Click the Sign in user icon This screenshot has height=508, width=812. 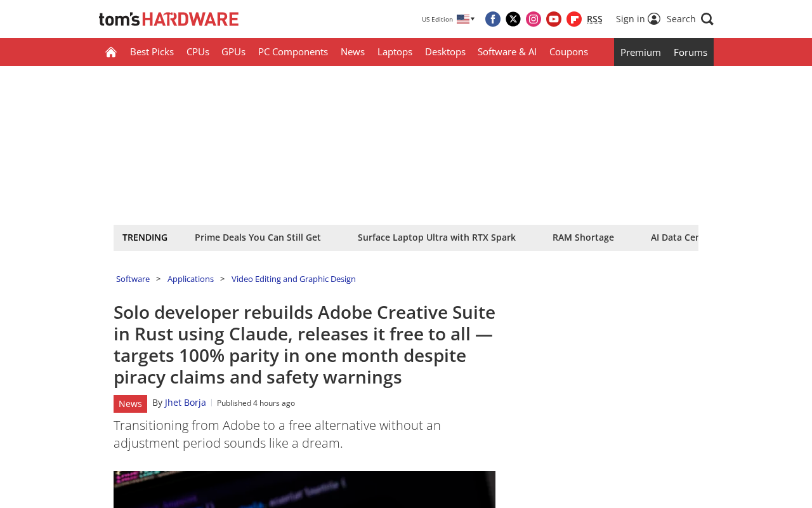tap(654, 19)
